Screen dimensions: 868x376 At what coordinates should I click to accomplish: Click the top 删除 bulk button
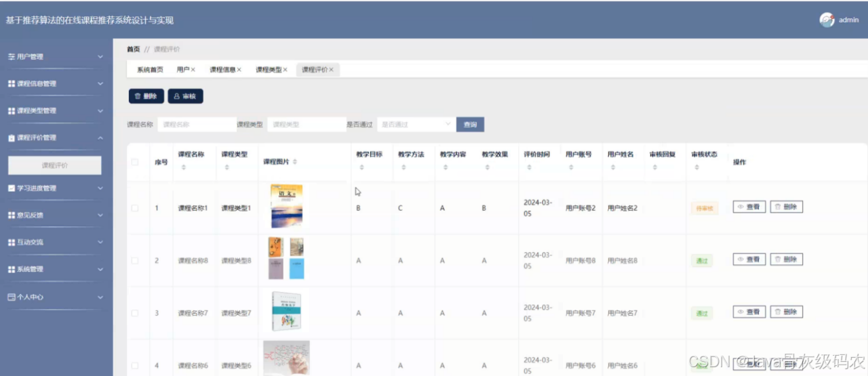tap(146, 96)
